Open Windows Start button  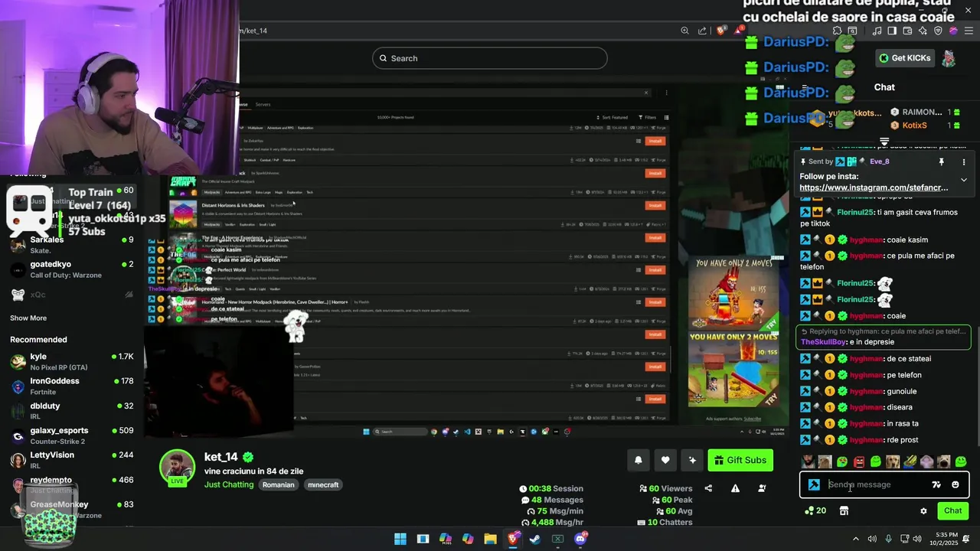400,539
